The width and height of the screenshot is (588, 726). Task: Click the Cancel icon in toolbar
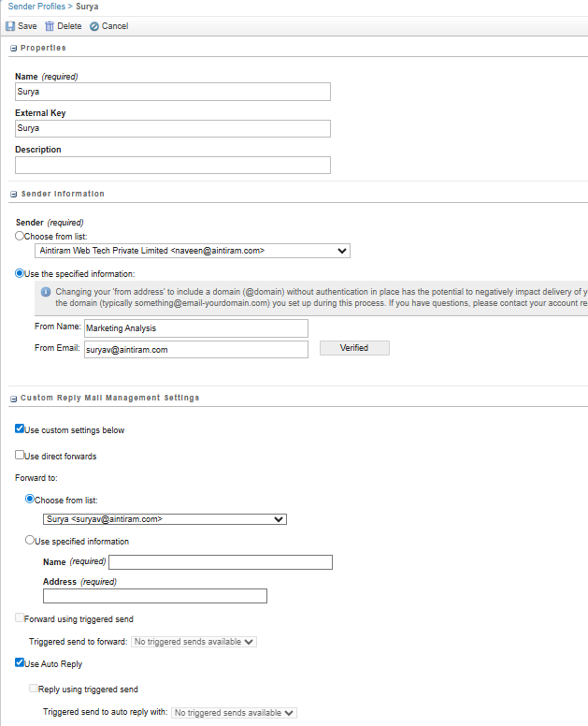[94, 26]
